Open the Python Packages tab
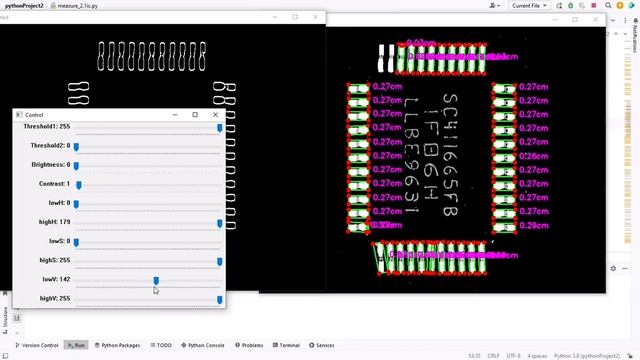Screen dimensions: 640x360 tap(117, 345)
